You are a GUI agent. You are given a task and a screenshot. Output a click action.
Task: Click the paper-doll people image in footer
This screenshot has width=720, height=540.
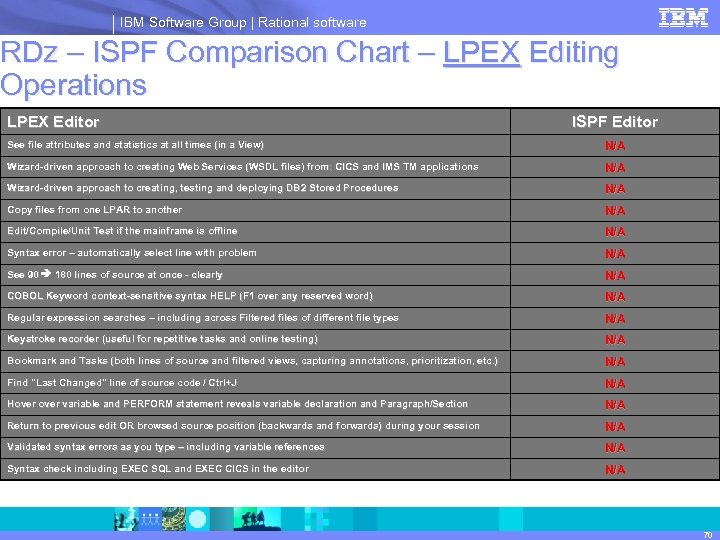tap(150, 519)
